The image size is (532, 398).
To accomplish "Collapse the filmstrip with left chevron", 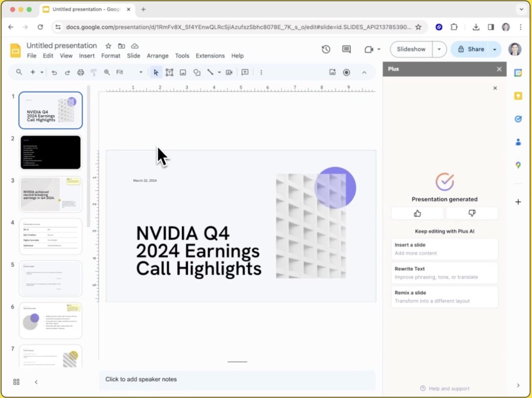I will coord(36,382).
